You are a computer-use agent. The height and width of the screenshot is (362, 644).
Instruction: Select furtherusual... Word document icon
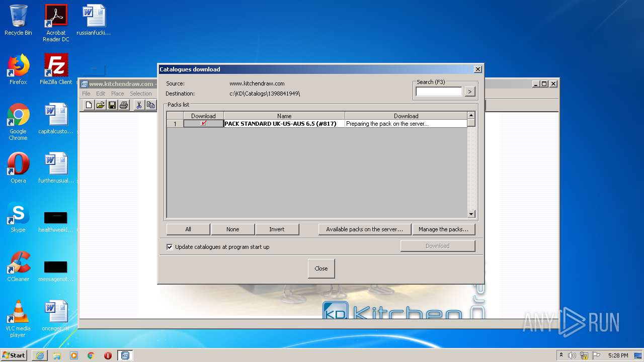56,168
